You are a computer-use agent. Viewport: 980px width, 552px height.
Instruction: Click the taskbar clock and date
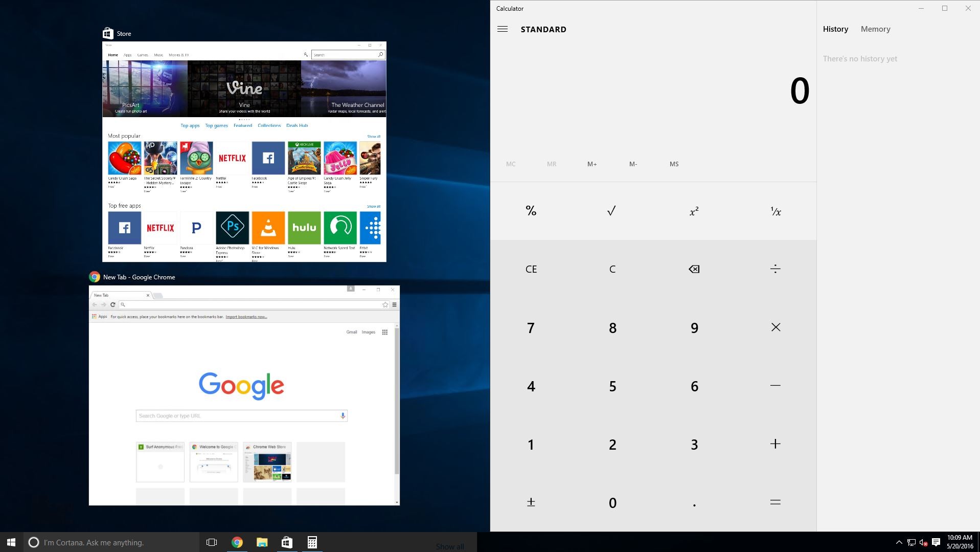coord(960,542)
